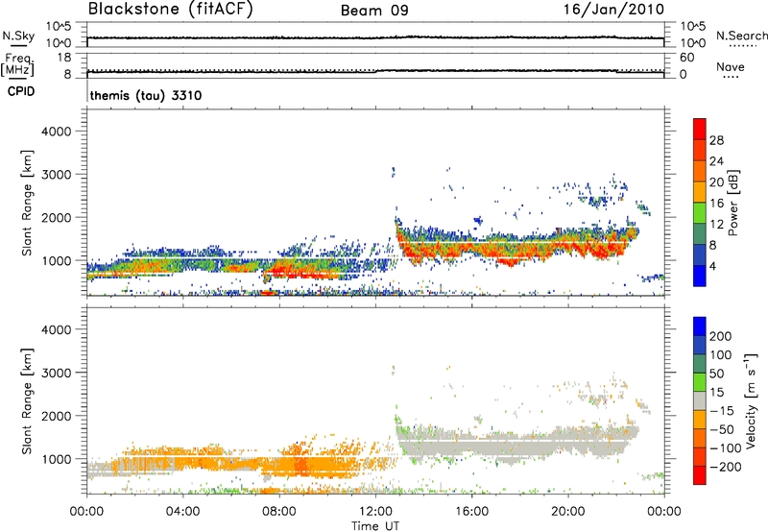Click the 'Beam 09' label
The height and width of the screenshot is (532, 768).
point(374,10)
